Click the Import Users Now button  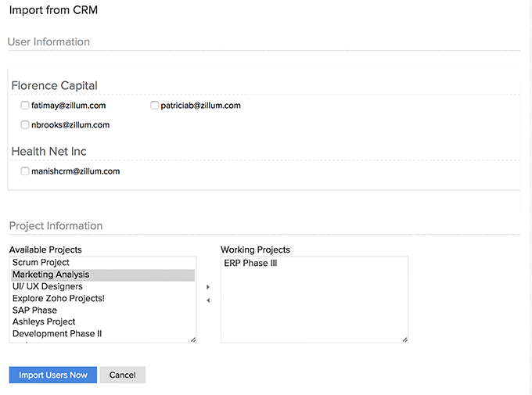[53, 375]
